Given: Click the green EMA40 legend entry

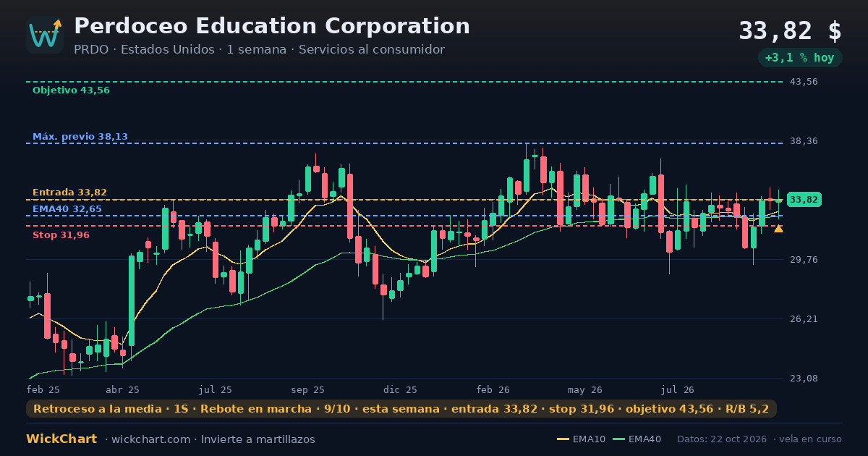Looking at the screenshot, I should [637, 439].
